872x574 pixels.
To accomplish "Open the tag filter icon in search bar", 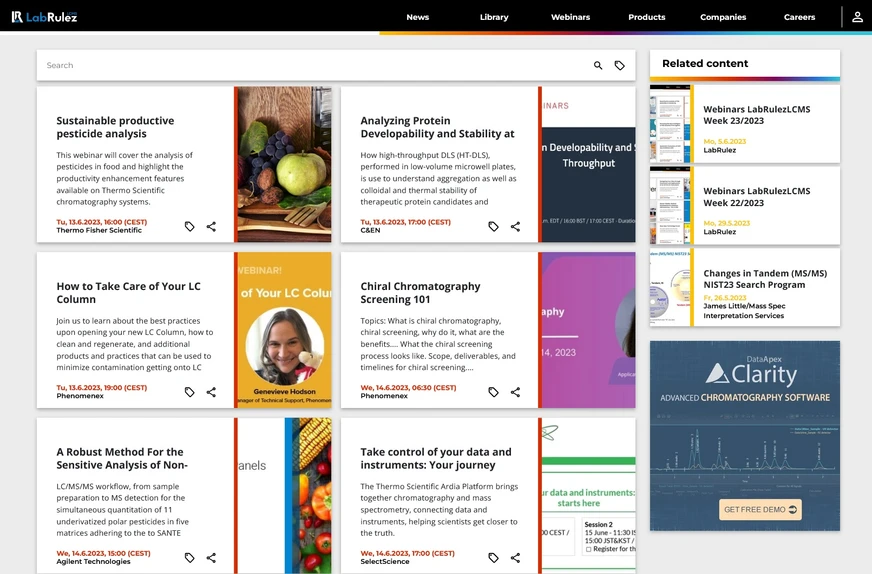I will [x=620, y=66].
